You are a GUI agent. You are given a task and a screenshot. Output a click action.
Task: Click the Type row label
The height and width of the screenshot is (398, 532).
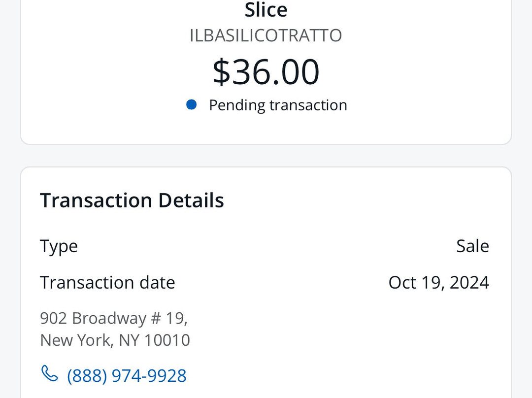coord(59,246)
